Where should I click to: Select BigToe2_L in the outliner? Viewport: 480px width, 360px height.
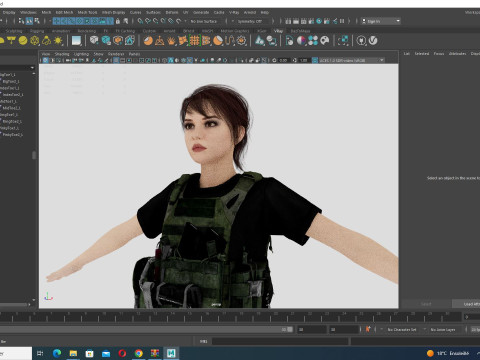[11, 81]
